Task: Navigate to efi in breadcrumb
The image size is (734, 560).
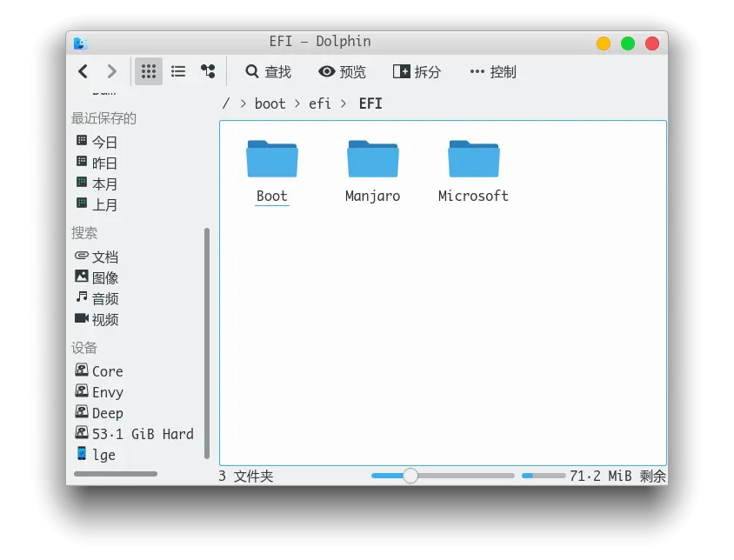Action: tap(320, 103)
